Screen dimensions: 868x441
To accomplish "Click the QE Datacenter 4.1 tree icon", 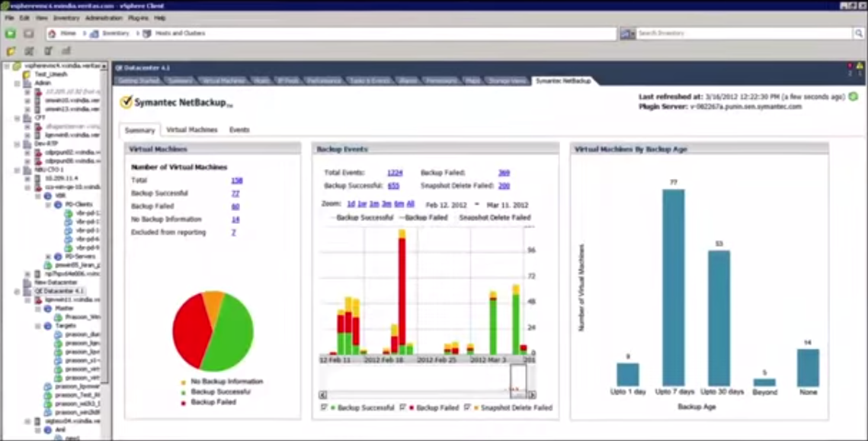I will click(27, 291).
